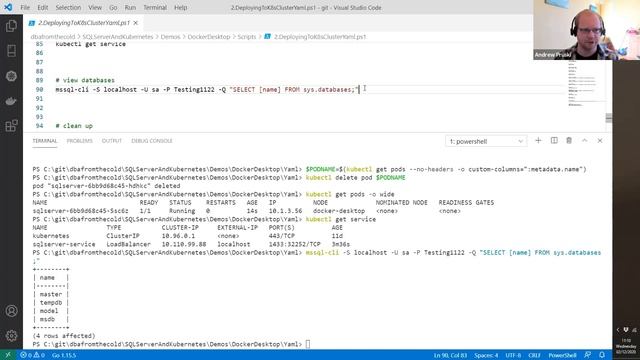Open the second activity bar icon below Explorer
The height and width of the screenshot is (360, 640).
coord(11,51)
